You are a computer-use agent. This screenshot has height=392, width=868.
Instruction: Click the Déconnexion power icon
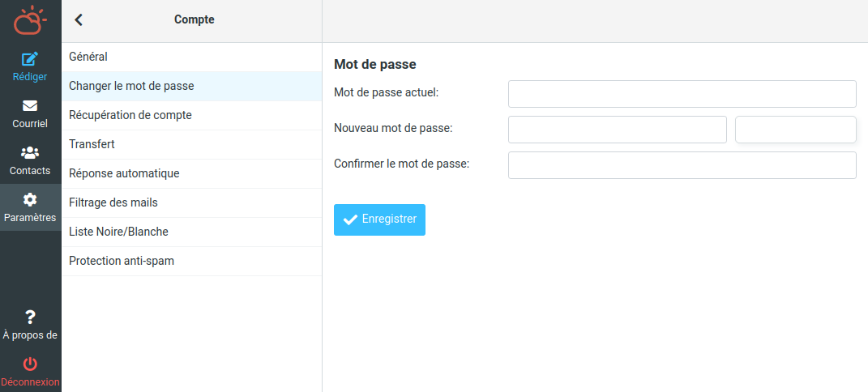[30, 364]
